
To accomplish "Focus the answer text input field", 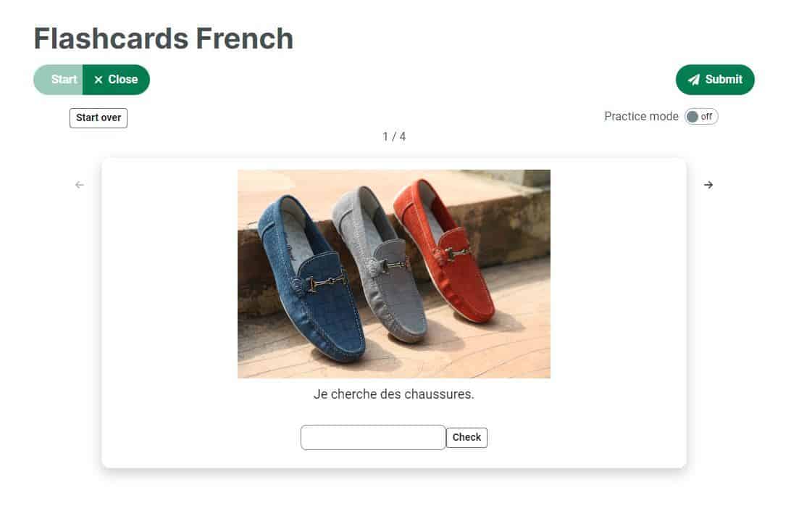I will click(373, 437).
